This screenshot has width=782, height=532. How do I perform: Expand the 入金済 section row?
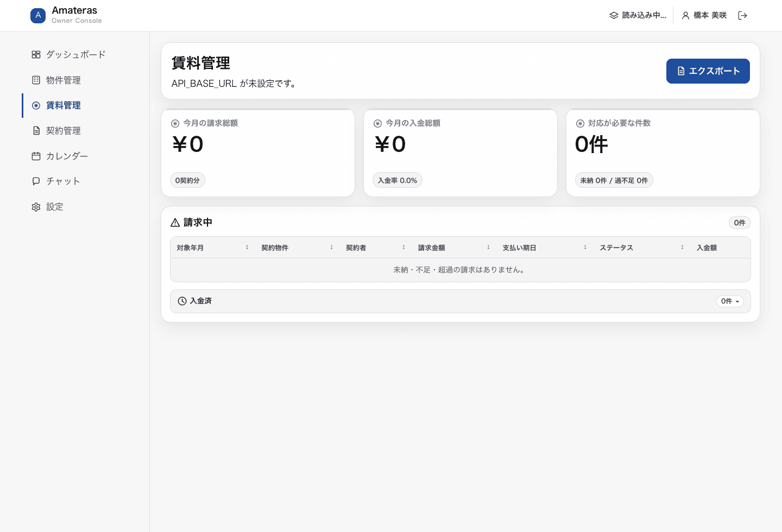tap(461, 301)
